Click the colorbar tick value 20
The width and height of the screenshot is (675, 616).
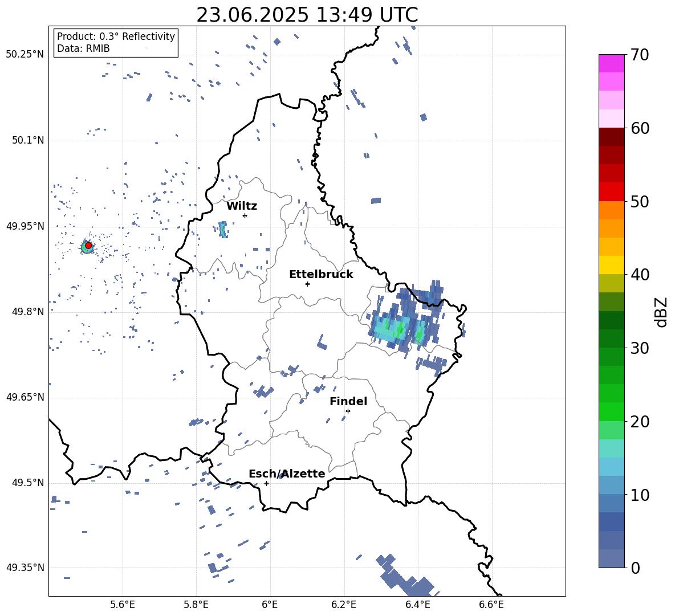640,421
